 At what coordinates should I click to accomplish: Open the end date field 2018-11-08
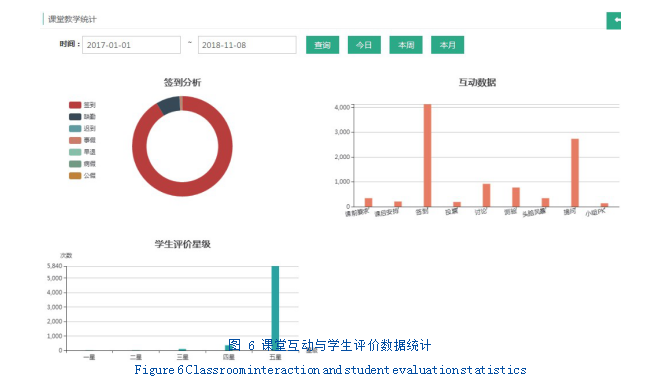pyautogui.click(x=247, y=45)
